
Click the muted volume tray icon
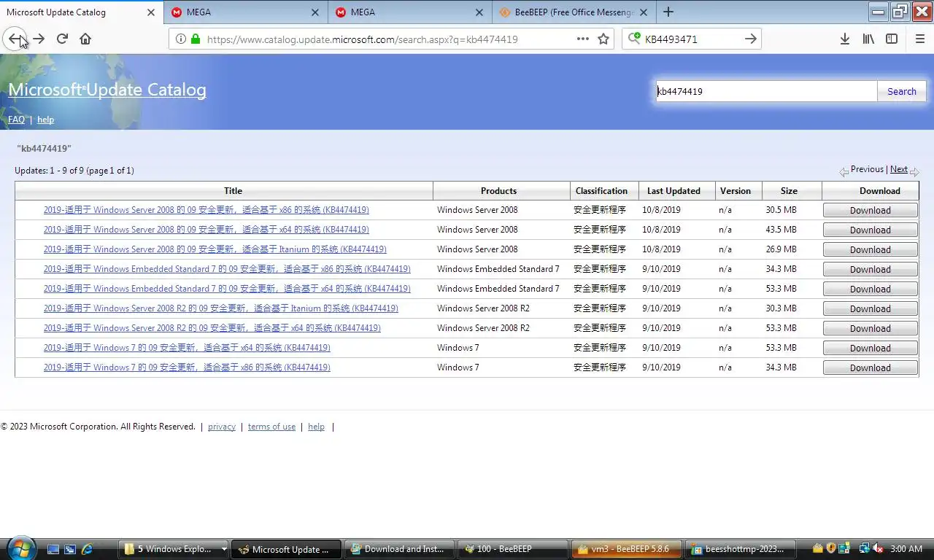point(877,548)
